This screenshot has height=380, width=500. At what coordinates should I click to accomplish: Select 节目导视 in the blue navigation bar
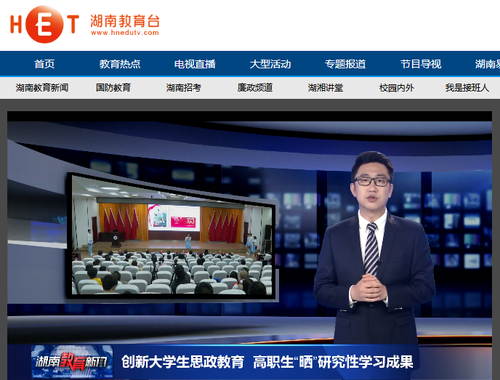pos(421,64)
